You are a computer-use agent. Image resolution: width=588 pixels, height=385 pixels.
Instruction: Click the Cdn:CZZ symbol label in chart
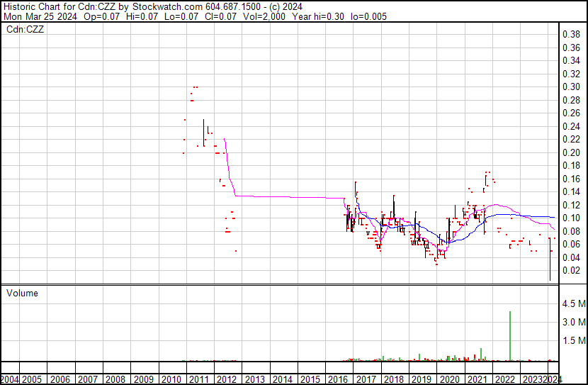coord(25,29)
